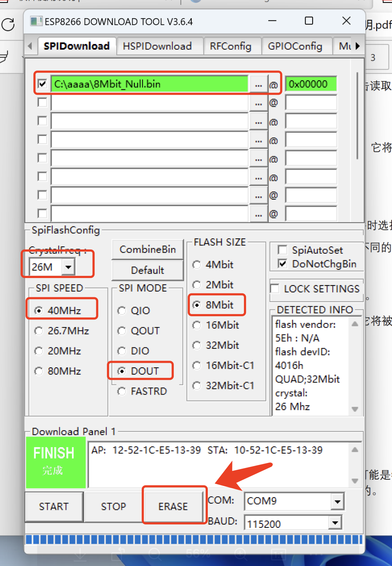Click the CombineBin button
Screen dimensions: 392x566
147,249
